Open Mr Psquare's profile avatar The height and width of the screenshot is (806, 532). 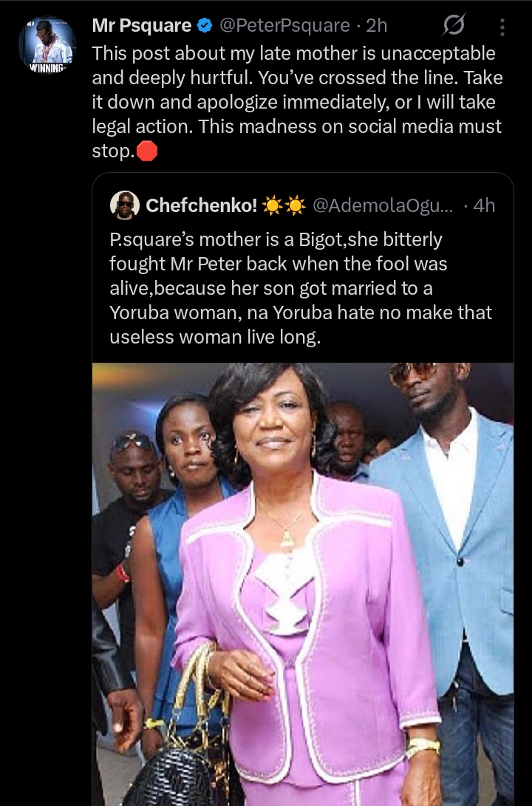coord(47,44)
